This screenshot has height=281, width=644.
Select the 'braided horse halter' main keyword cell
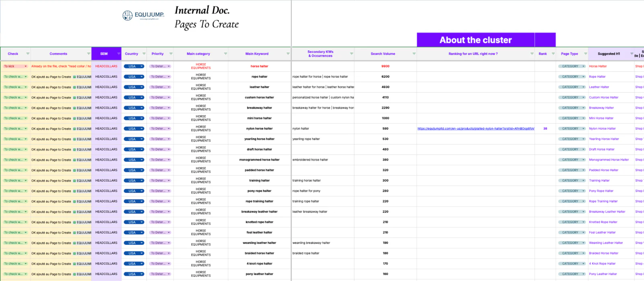coord(259,253)
